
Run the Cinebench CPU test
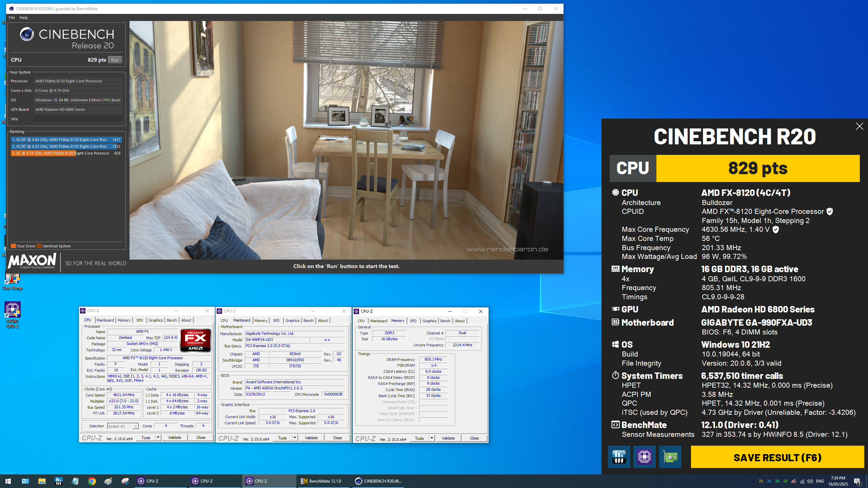pos(115,60)
